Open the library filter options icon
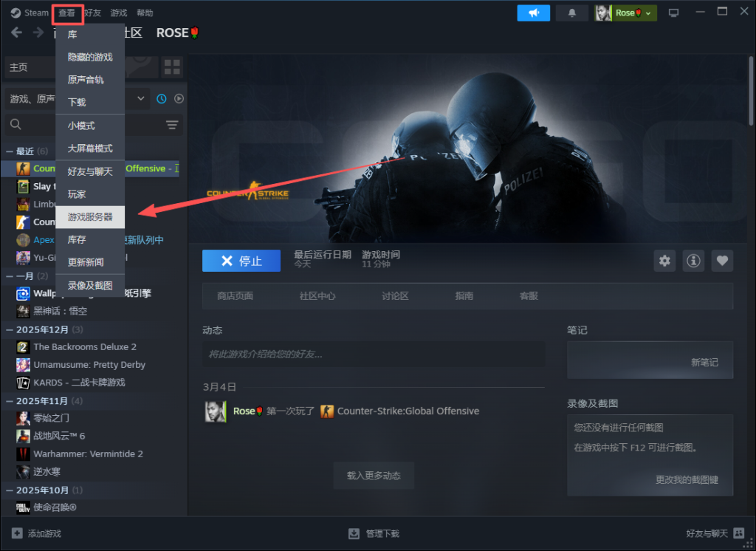Screen dimensions: 756x551 pyautogui.click(x=172, y=125)
